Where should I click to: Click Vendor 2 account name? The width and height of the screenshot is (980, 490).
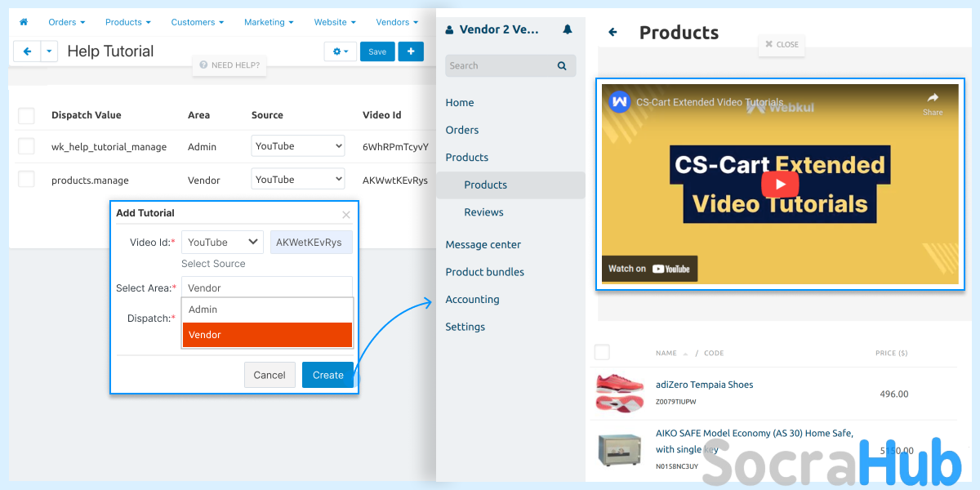pos(499,29)
